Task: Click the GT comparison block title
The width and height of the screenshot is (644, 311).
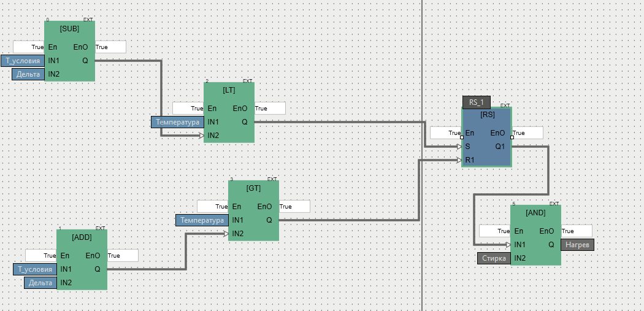Action: (253, 188)
